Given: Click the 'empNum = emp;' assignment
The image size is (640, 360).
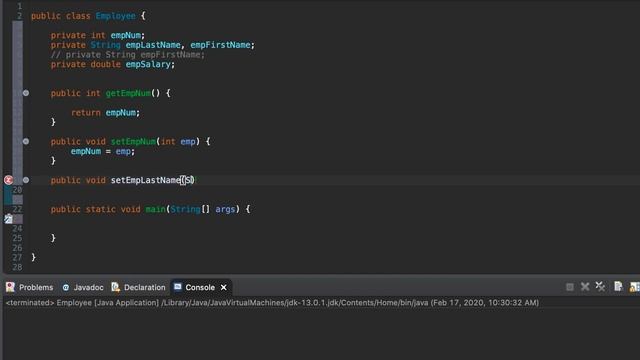Looking at the screenshot, I should (x=102, y=151).
